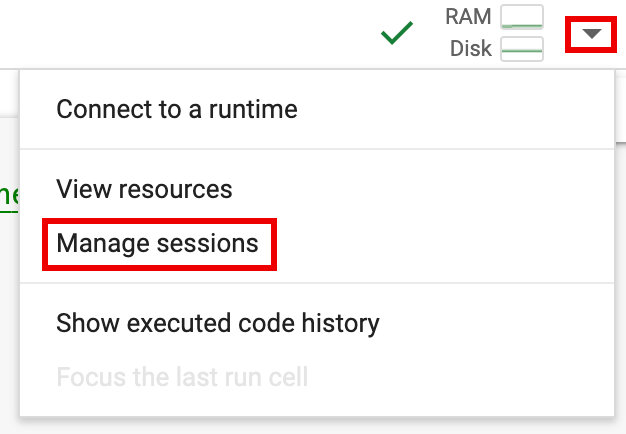Choose "Manage sessions" in the menu
Viewport: 626px width, 434px height.
(158, 243)
